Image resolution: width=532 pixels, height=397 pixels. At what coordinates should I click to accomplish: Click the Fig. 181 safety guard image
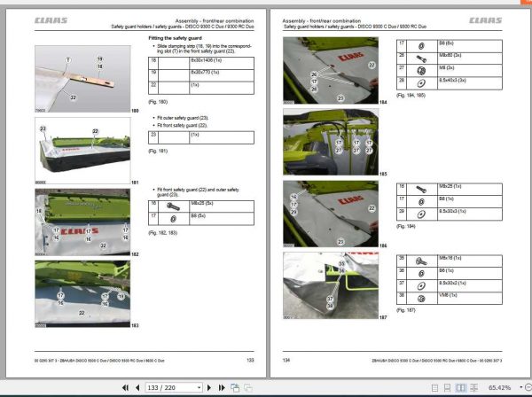coord(82,151)
